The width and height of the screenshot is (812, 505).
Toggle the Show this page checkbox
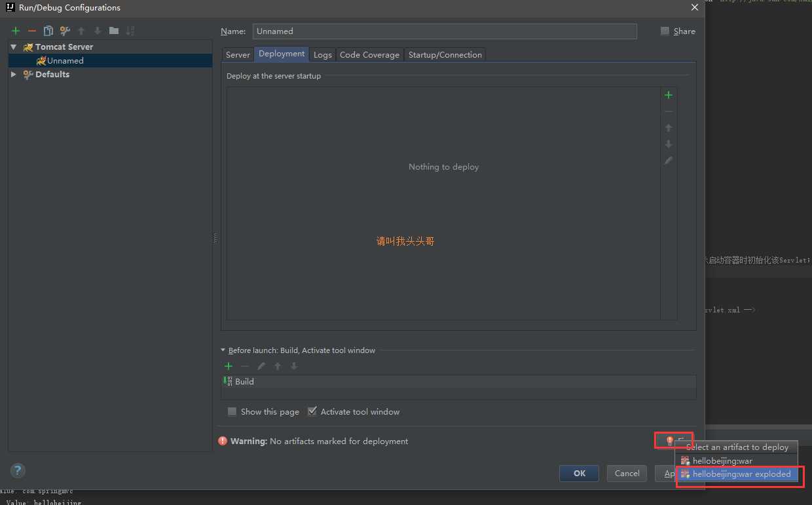click(232, 411)
